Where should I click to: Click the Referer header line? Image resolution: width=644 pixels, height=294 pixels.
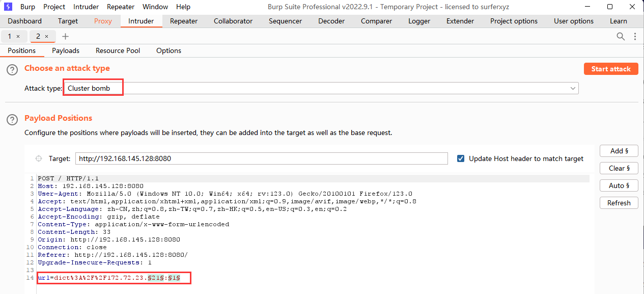[x=113, y=255]
